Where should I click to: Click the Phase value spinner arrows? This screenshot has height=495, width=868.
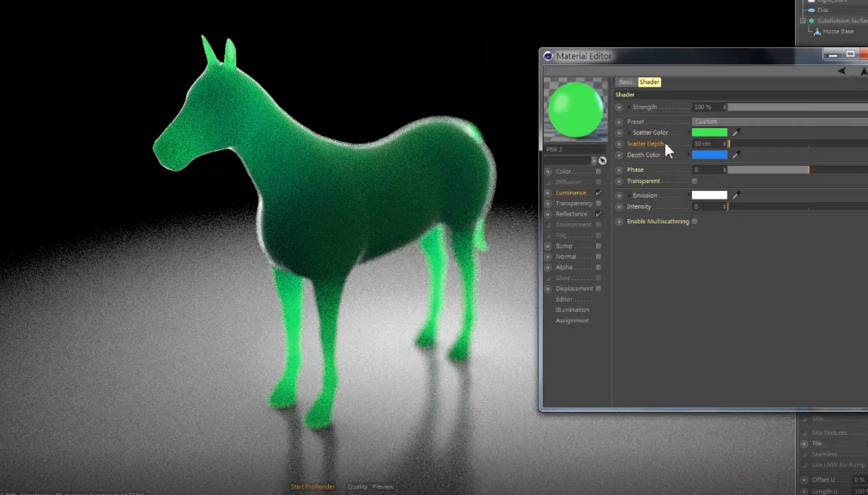724,169
